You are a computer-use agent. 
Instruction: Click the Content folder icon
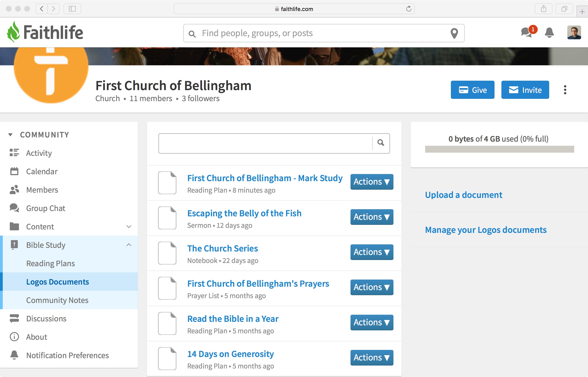click(x=14, y=226)
